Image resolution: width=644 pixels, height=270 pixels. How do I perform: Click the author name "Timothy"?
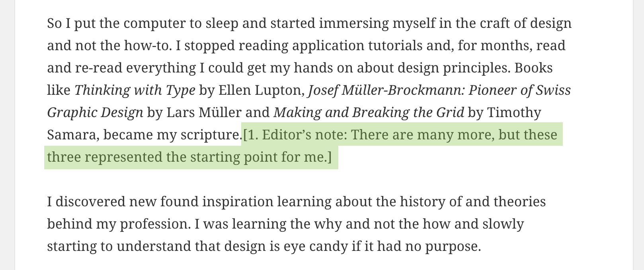[514, 113]
